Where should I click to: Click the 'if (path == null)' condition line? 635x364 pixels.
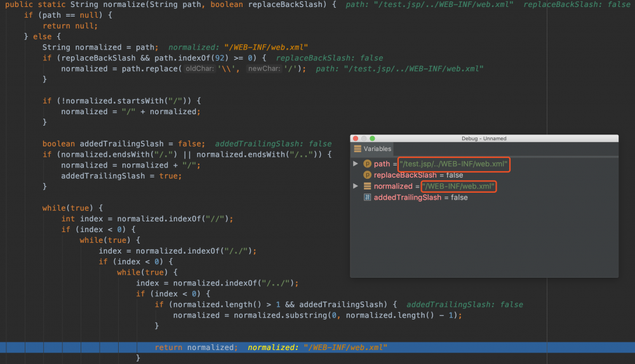click(x=68, y=15)
